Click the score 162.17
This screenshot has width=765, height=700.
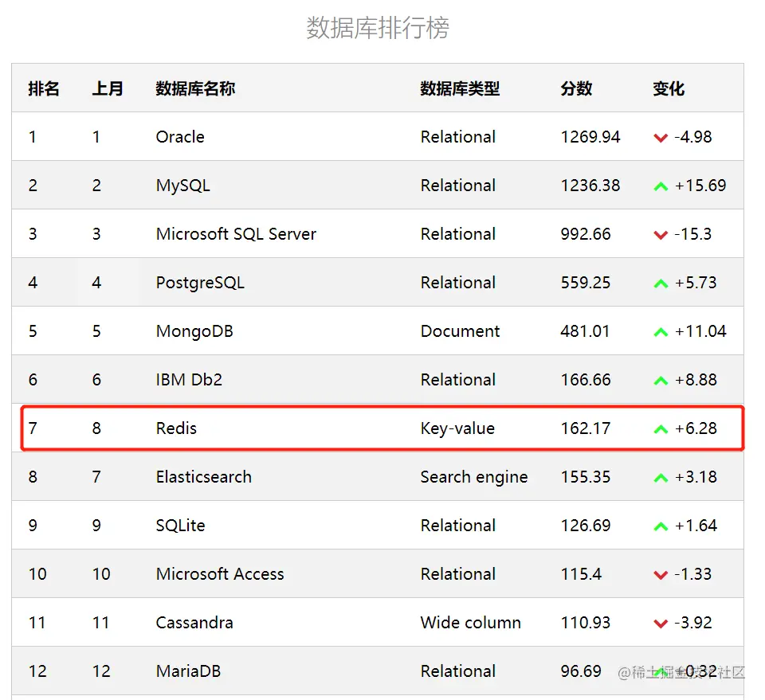(x=586, y=428)
